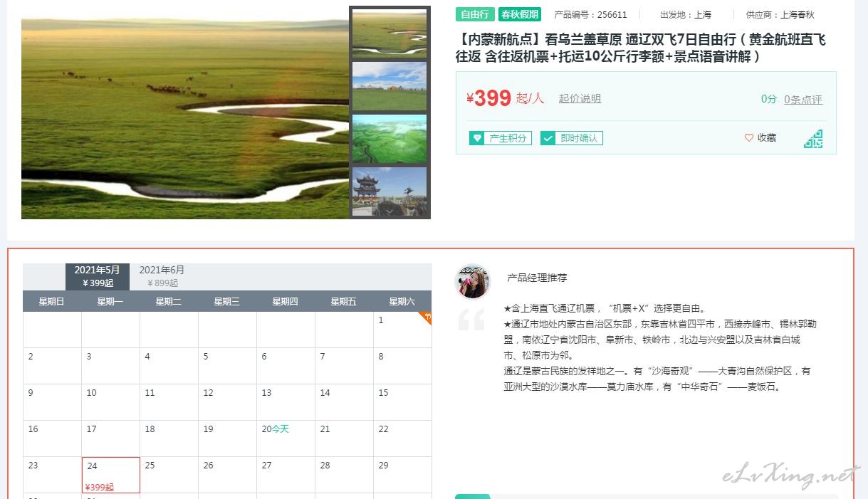
Task: Click the 星期日 column header
Action: 52,301
